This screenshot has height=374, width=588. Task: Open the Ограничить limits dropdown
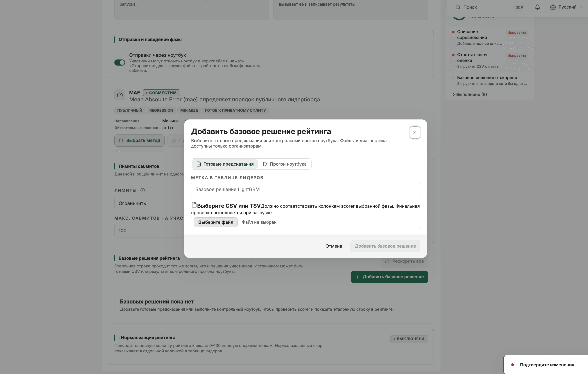point(149,203)
